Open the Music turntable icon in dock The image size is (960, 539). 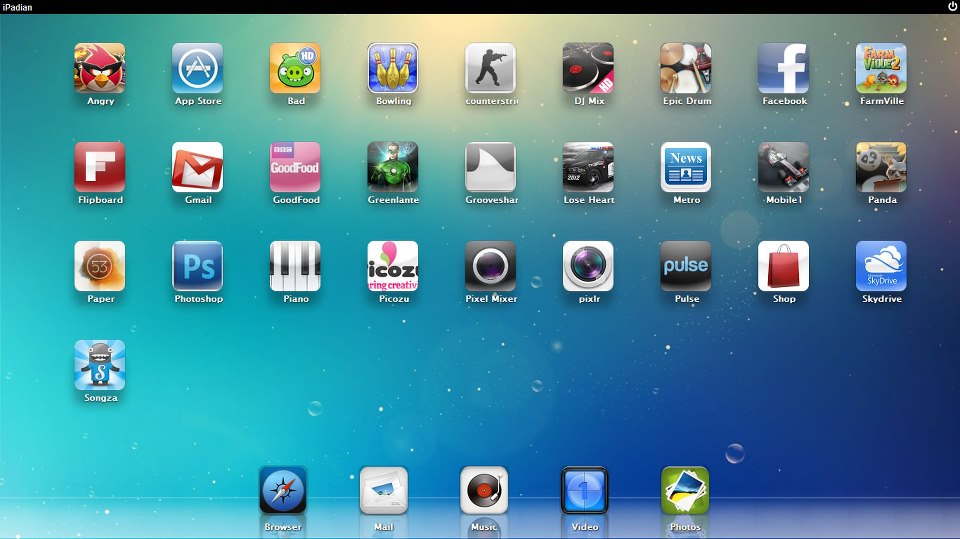484,490
